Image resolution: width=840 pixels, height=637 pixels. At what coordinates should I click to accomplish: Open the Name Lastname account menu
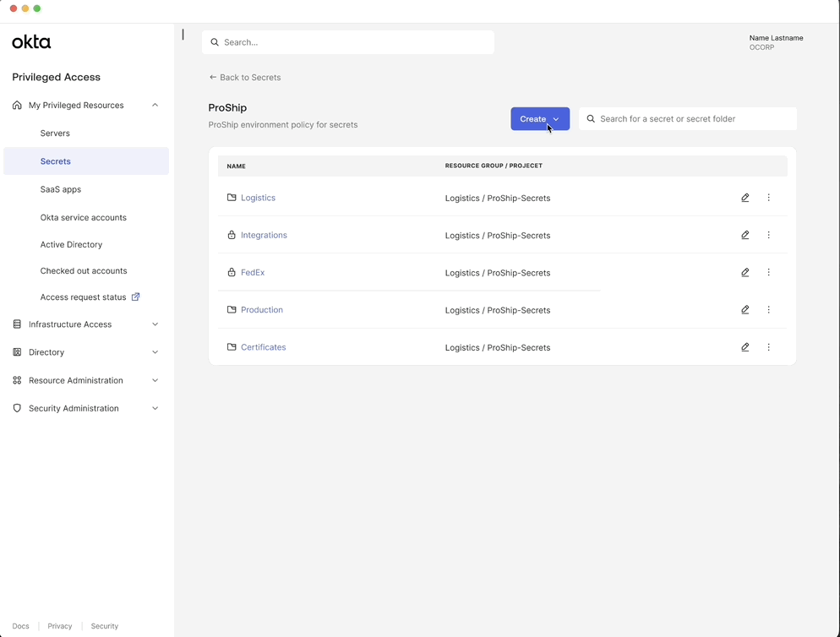pos(776,42)
